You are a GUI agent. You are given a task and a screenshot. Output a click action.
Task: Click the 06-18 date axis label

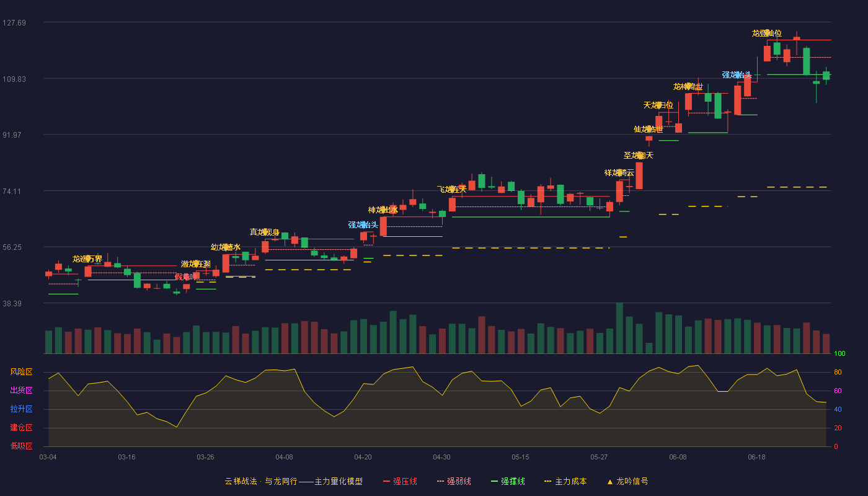(756, 457)
